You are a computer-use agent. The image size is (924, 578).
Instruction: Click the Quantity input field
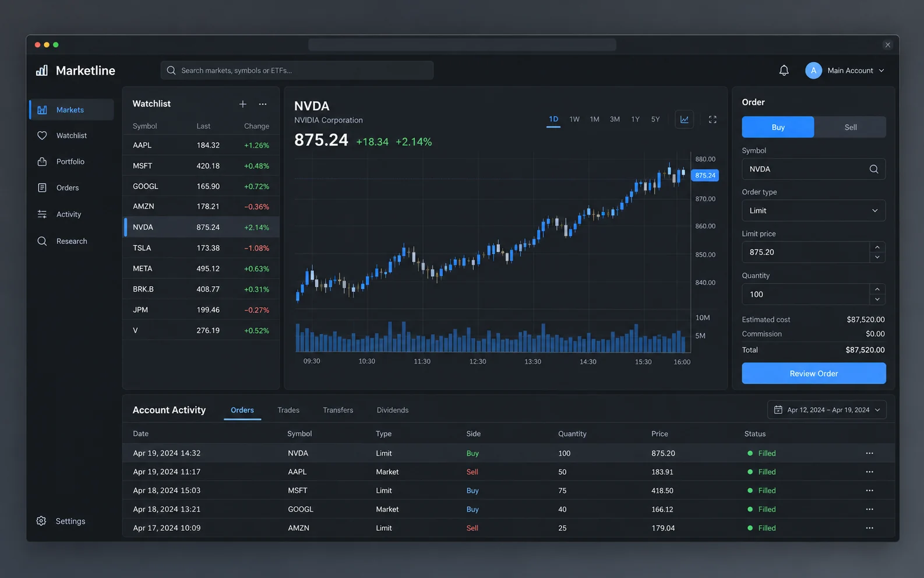806,294
